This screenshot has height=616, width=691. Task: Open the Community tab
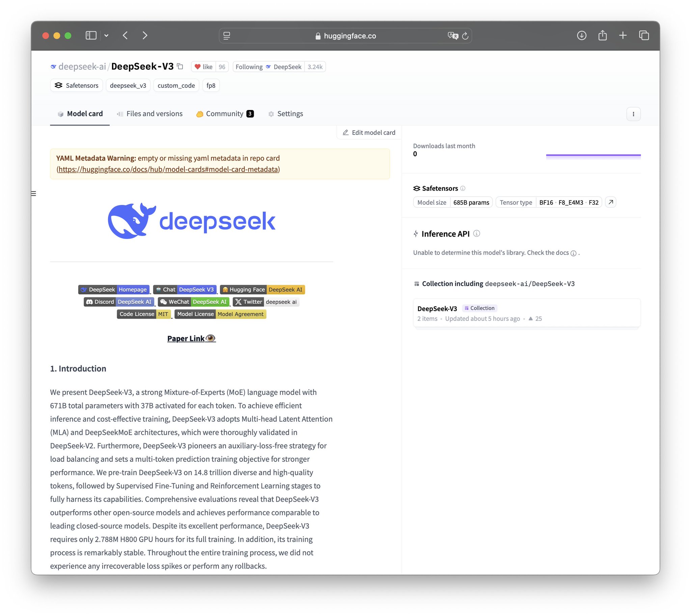click(225, 114)
